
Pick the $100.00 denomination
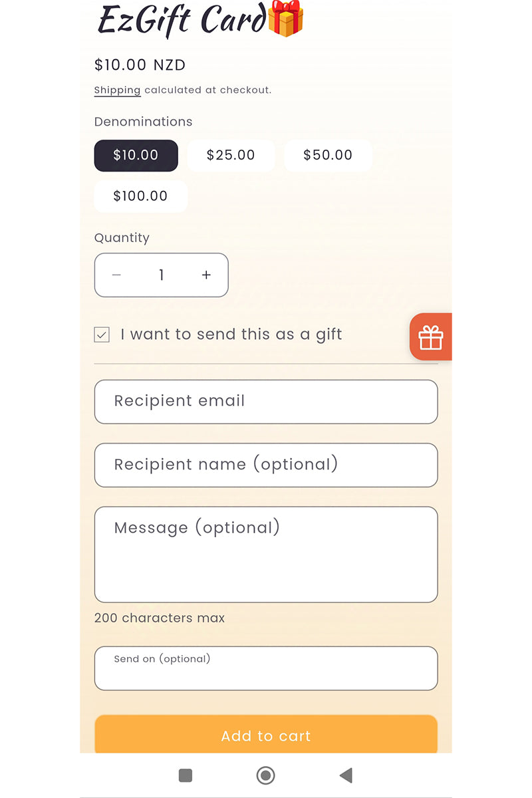(140, 196)
